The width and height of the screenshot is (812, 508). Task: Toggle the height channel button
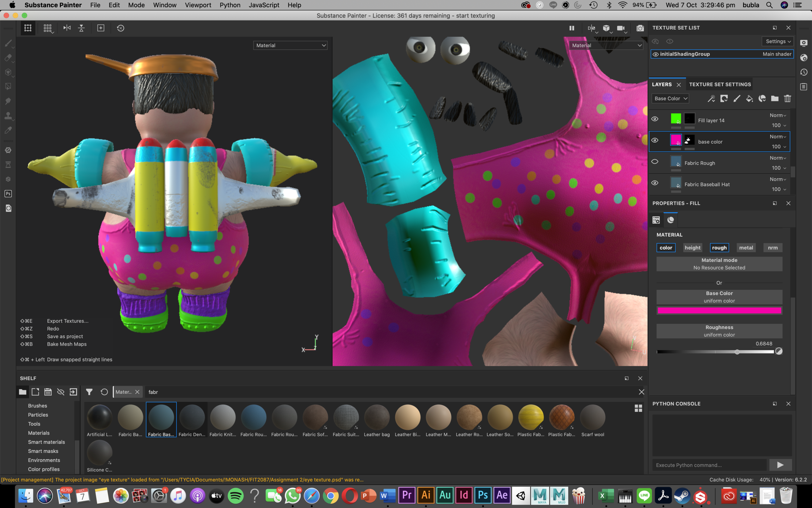tap(692, 248)
